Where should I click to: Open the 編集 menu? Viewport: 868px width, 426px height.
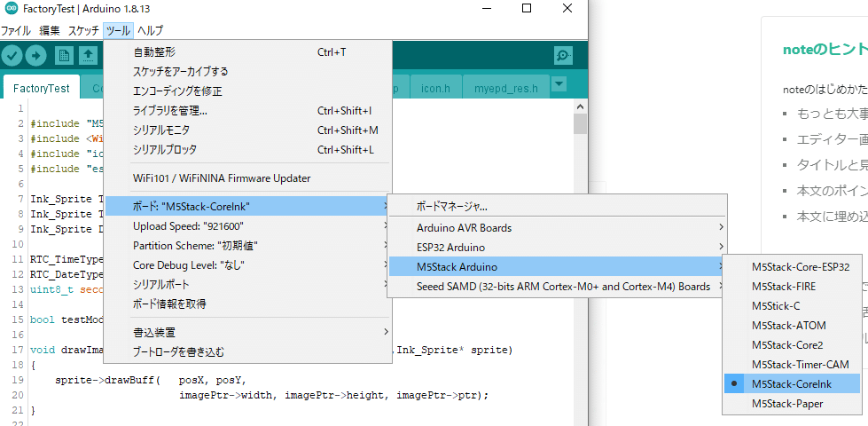click(x=50, y=30)
